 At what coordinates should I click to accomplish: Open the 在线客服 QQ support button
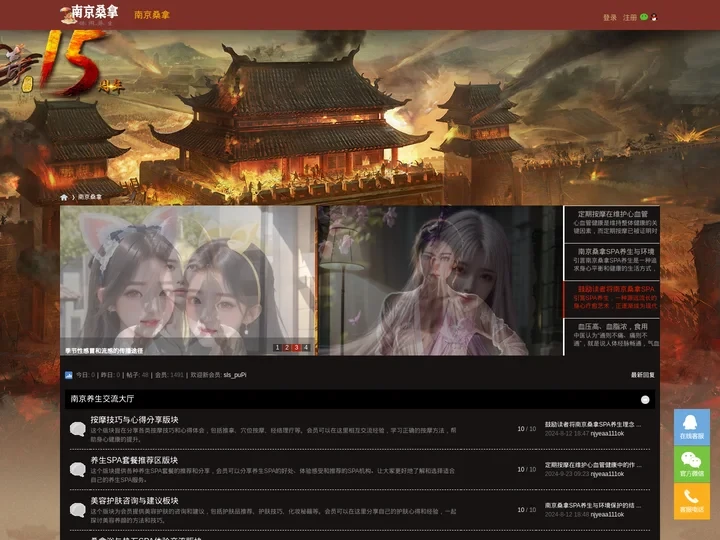click(x=692, y=427)
